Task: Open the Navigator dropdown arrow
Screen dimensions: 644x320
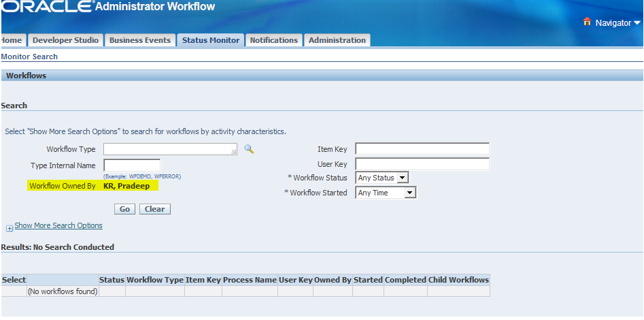Action: point(637,23)
